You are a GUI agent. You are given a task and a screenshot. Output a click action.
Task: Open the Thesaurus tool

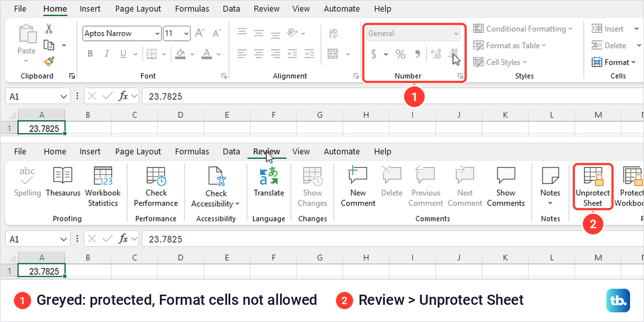coord(63,182)
